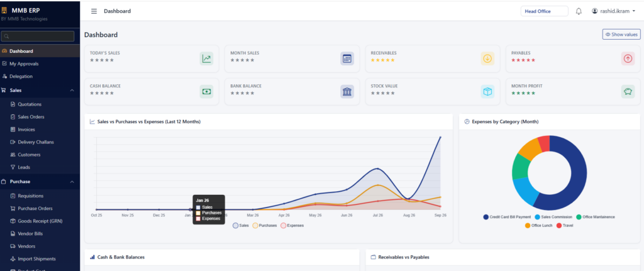Open the Head Office branch selector
Viewport: 644px width, 271px height.
pos(544,11)
